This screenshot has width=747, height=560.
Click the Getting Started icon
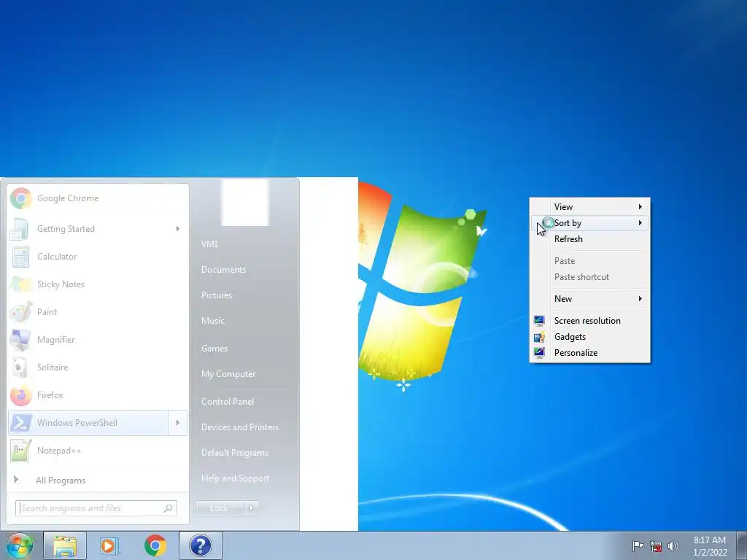click(x=20, y=229)
